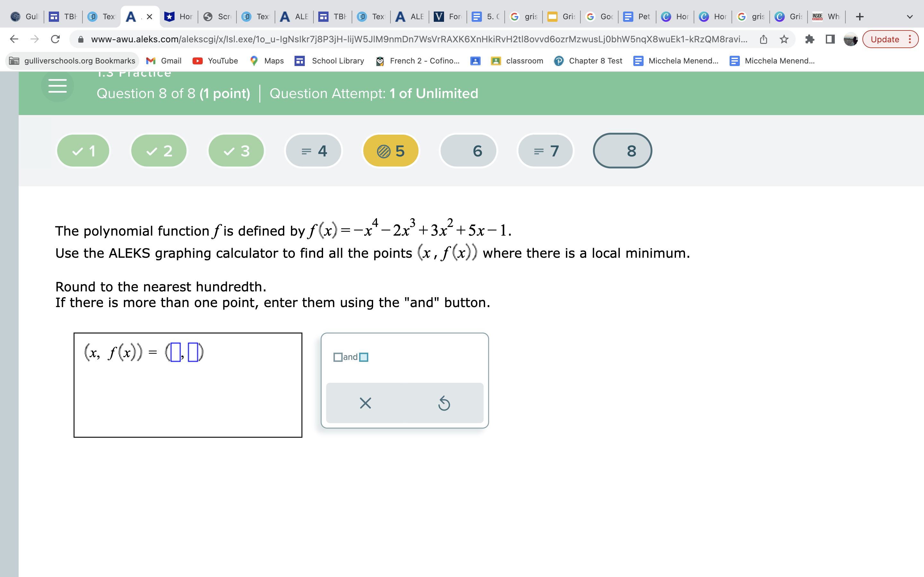Switch to the Scr browser tab

[x=217, y=16]
